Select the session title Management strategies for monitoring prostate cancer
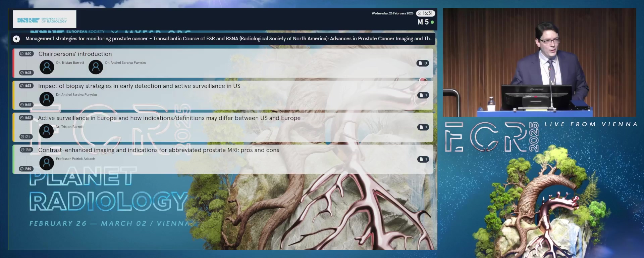 pos(229,39)
